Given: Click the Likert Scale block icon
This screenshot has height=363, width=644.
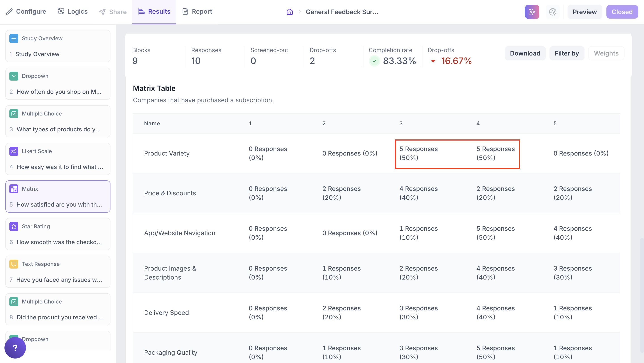Looking at the screenshot, I should tap(14, 151).
